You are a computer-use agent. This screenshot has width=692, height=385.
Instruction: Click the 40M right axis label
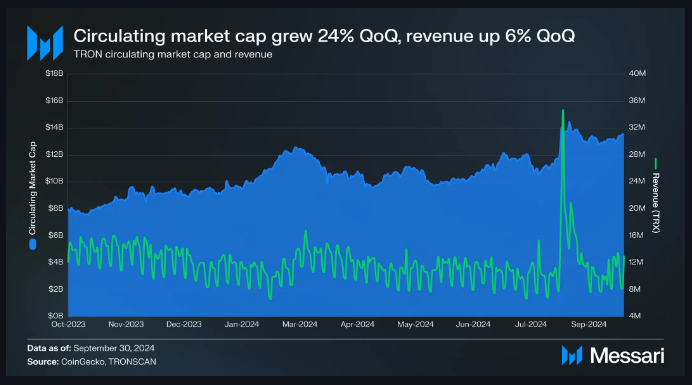pos(637,73)
